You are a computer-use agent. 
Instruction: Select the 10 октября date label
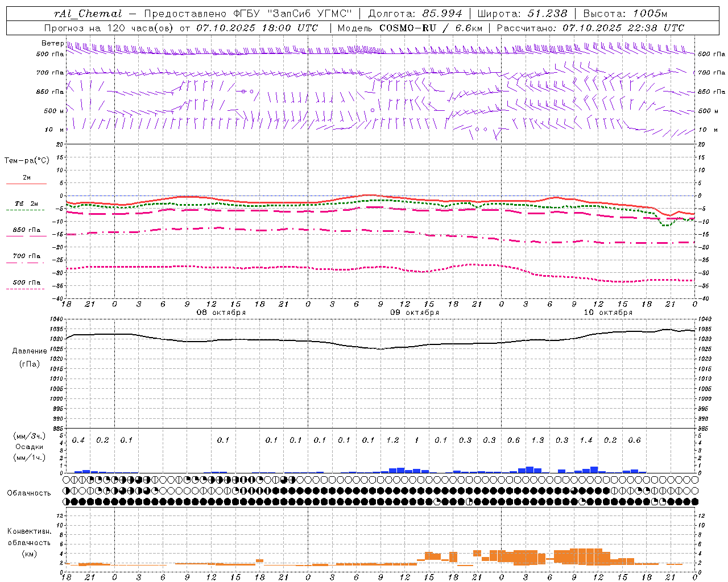point(608,313)
